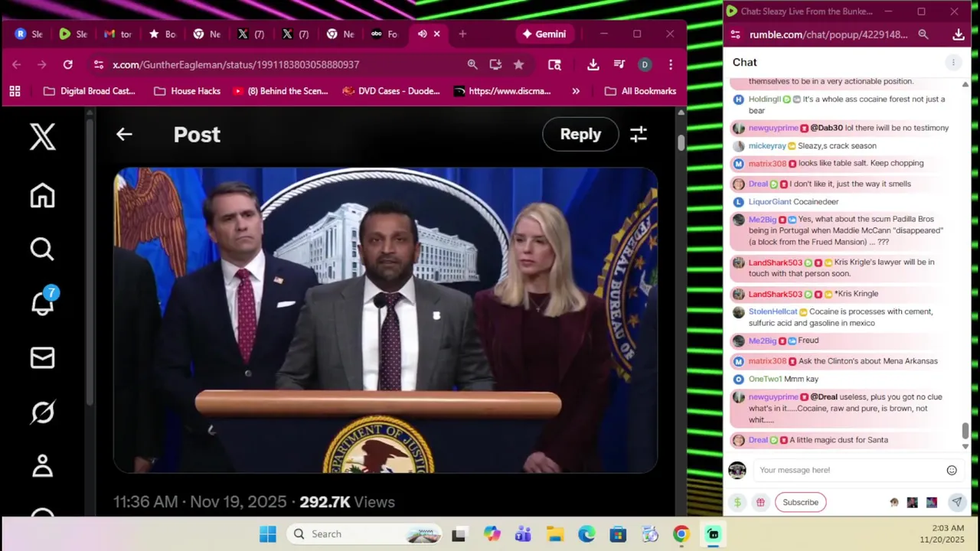Open X Profile person icon

[x=43, y=466]
